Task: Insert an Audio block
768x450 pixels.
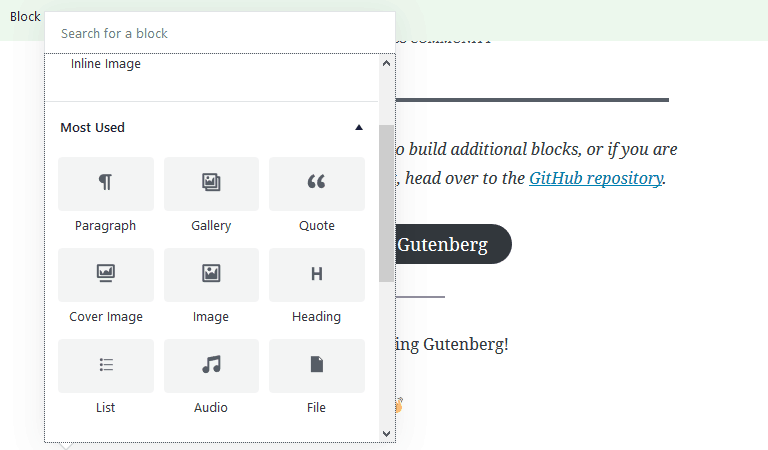Action: (x=211, y=379)
